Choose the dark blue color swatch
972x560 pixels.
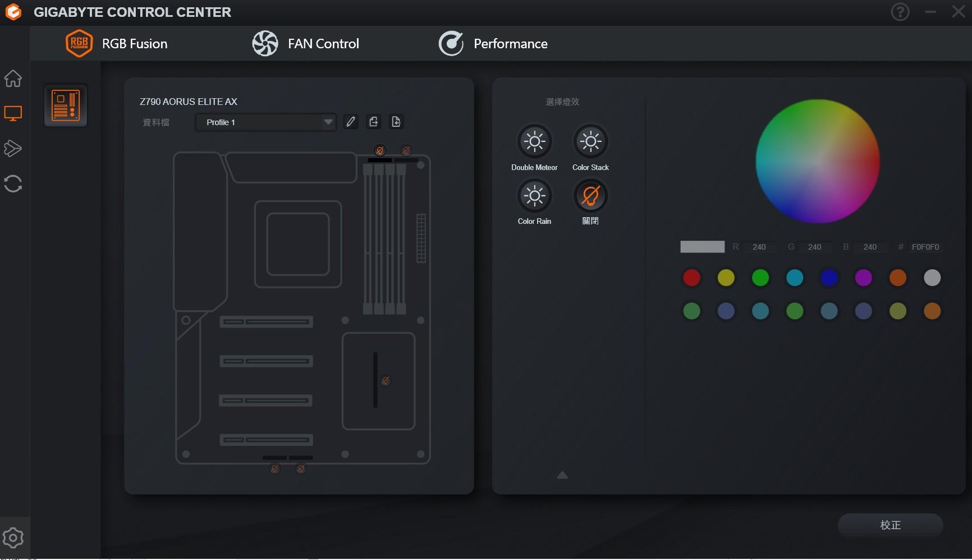pyautogui.click(x=829, y=278)
